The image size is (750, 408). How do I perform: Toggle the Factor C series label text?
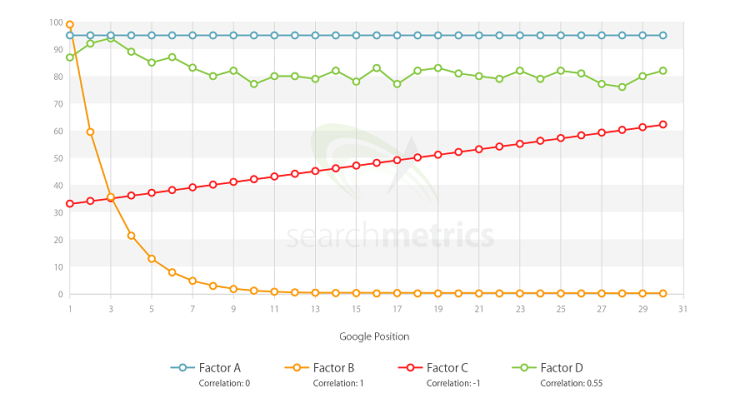449,368
